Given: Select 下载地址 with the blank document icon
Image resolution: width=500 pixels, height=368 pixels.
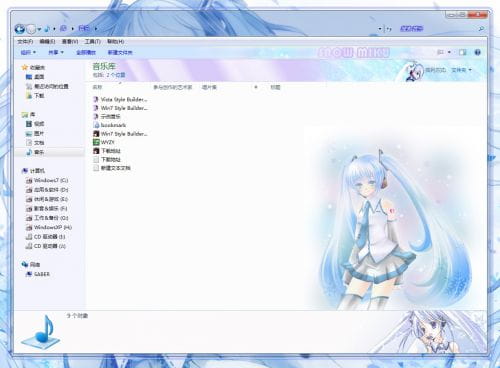Looking at the screenshot, I should [107, 159].
